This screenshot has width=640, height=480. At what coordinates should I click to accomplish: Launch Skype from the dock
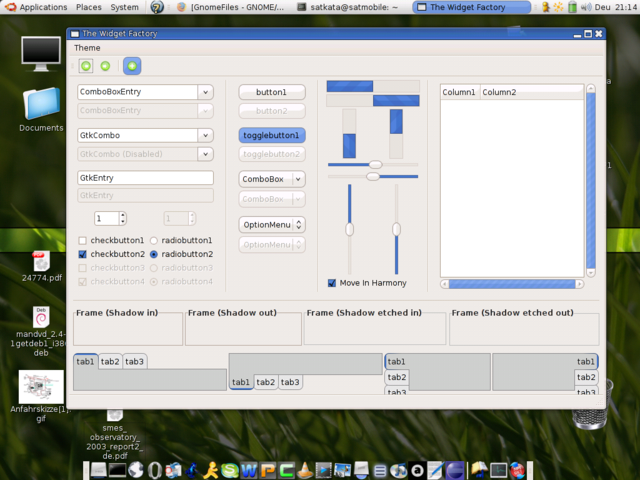click(230, 471)
